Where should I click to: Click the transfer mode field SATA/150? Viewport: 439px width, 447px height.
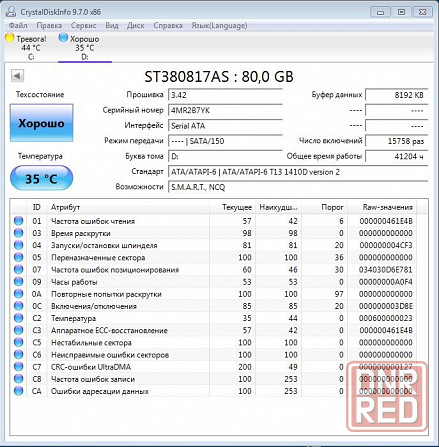[x=225, y=141]
